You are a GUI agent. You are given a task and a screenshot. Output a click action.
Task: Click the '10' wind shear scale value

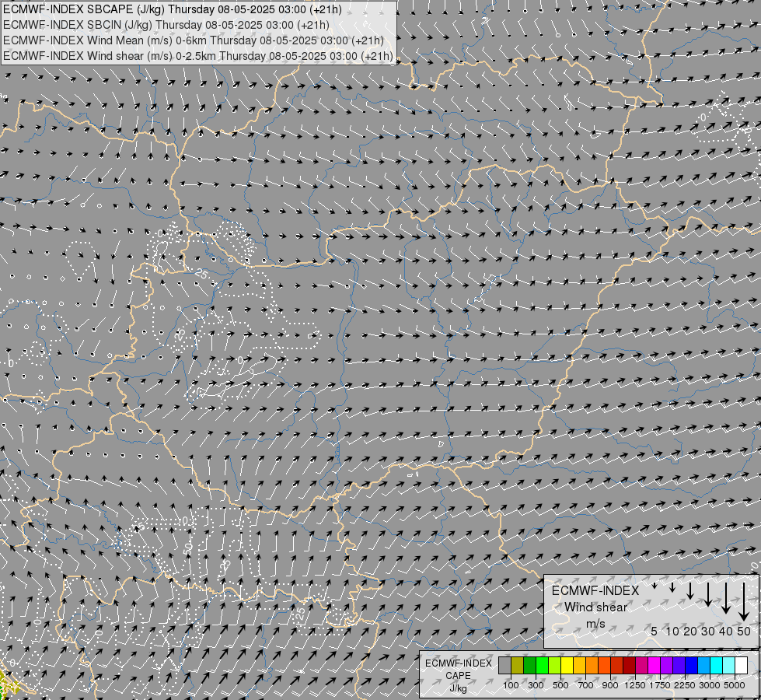click(x=672, y=631)
